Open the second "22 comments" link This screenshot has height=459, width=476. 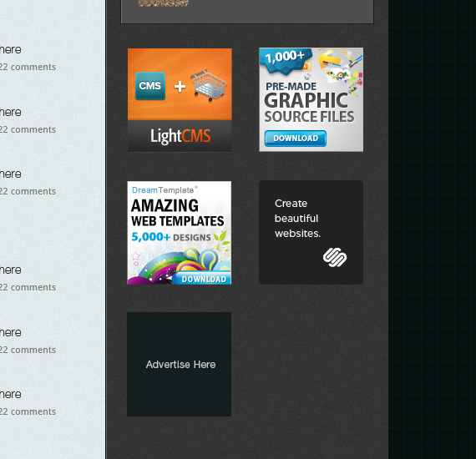click(28, 129)
